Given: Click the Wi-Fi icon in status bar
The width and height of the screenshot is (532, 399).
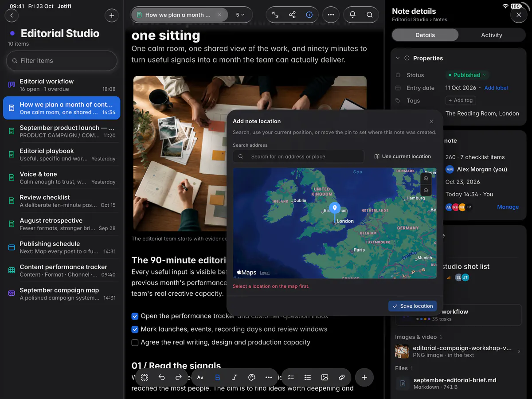Looking at the screenshot, I should [x=505, y=6].
